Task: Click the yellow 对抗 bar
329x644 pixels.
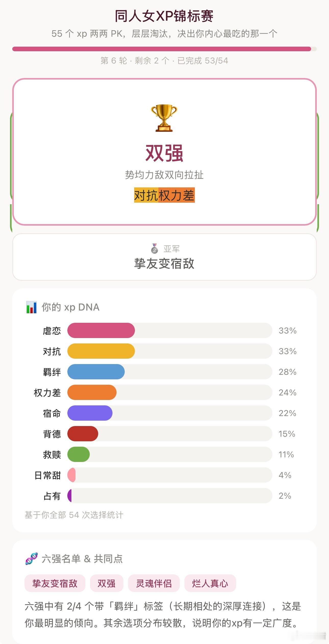Action: coord(101,351)
